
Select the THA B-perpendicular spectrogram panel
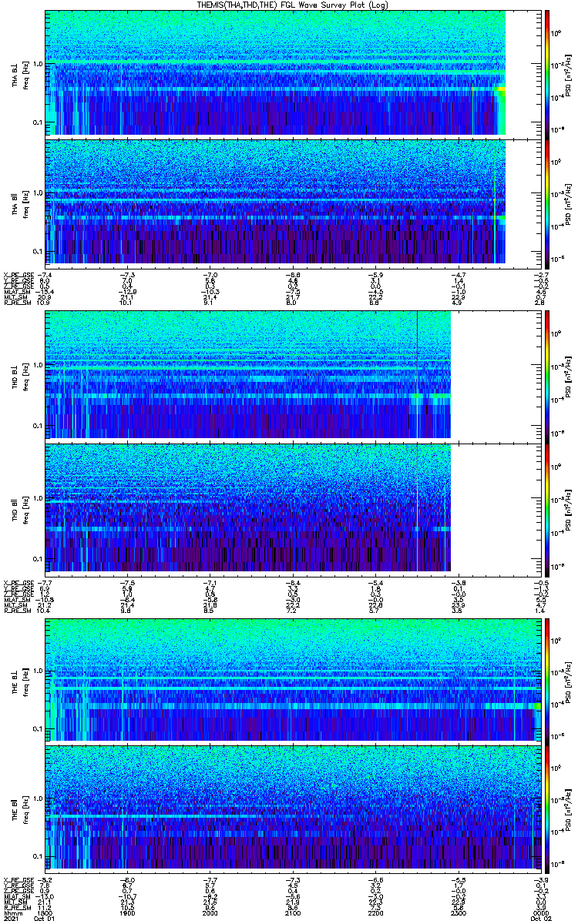click(291, 73)
